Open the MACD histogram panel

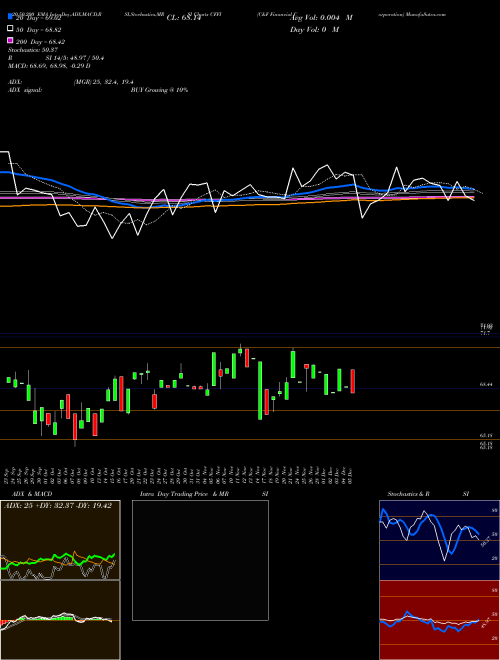pyautogui.click(x=60, y=620)
